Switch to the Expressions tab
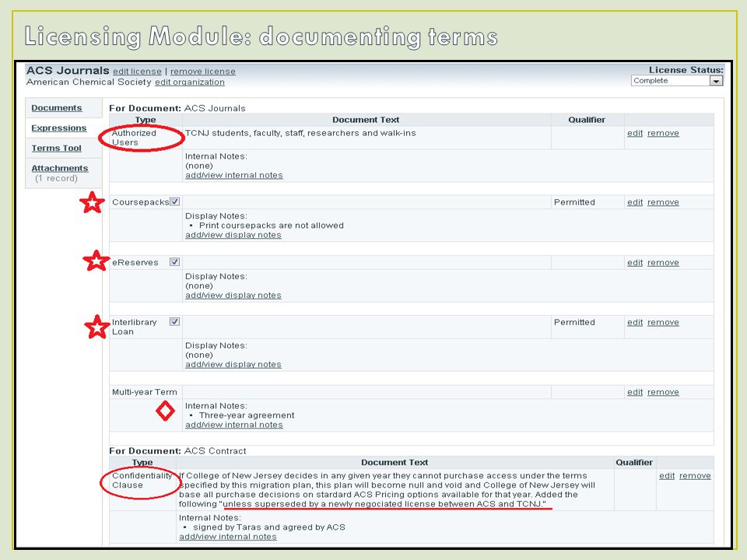Viewport: 747px width, 560px height. click(59, 128)
